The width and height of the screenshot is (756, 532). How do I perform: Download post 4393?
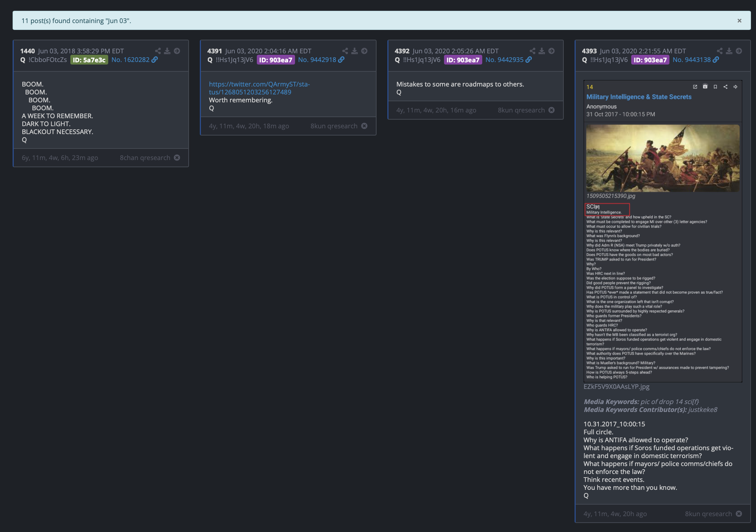[x=729, y=51]
